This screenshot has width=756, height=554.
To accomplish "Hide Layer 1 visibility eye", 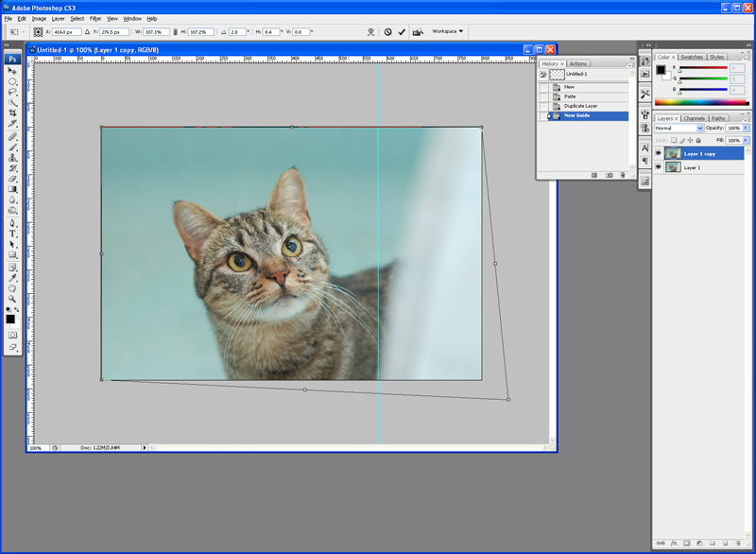I will (658, 166).
